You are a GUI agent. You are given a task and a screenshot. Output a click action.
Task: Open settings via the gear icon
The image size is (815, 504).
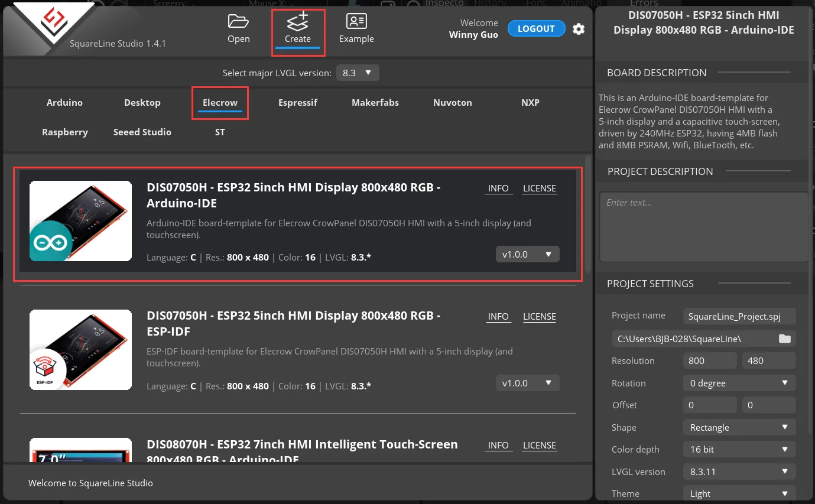579,29
